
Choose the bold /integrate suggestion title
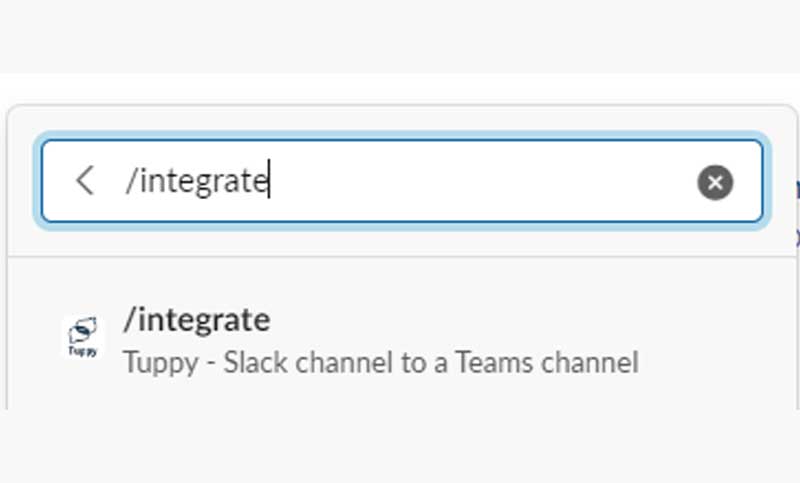point(197,320)
